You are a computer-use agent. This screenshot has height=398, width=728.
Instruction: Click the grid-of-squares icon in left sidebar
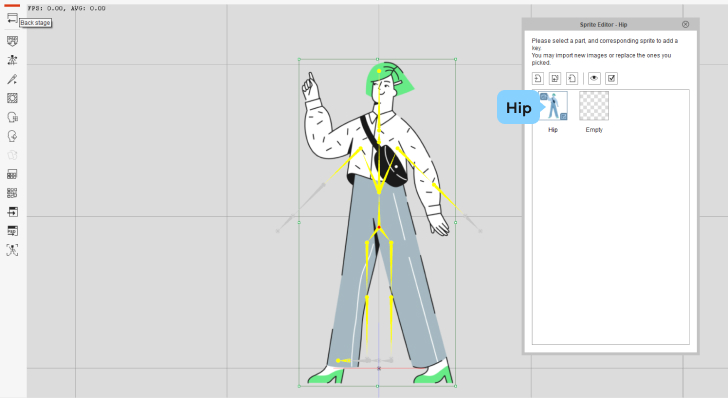pos(12,193)
